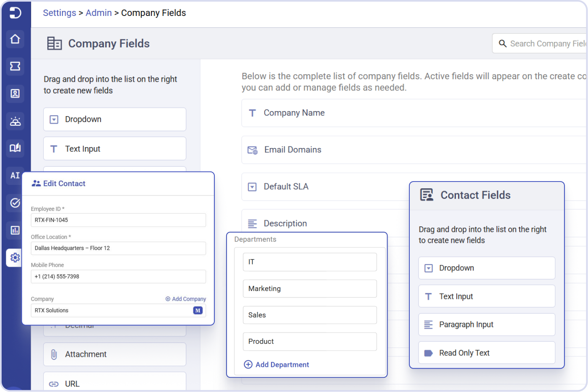Open the checkmark tasks icon in sidebar
This screenshot has height=392, width=588.
coord(15,203)
